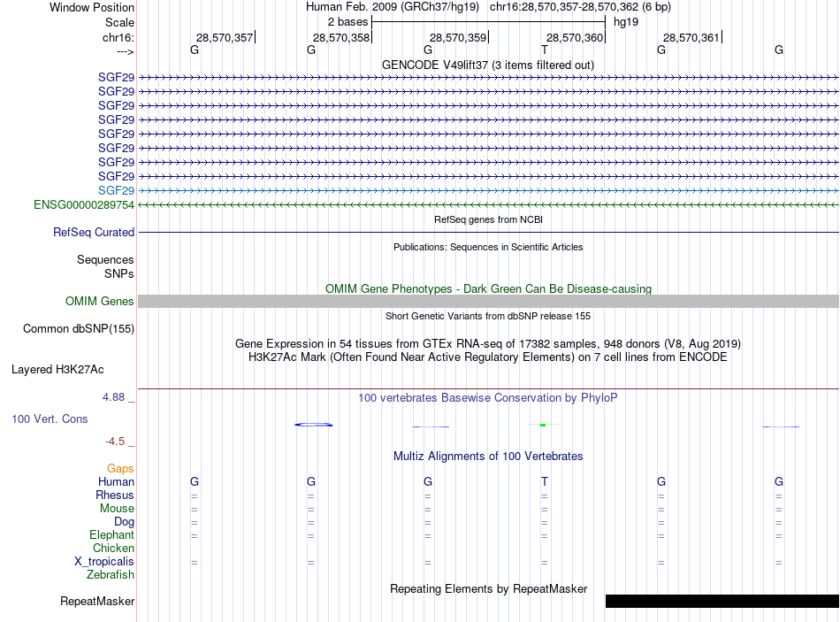Click the orange Gaps label
This screenshot has width=840, height=622.
(120, 469)
